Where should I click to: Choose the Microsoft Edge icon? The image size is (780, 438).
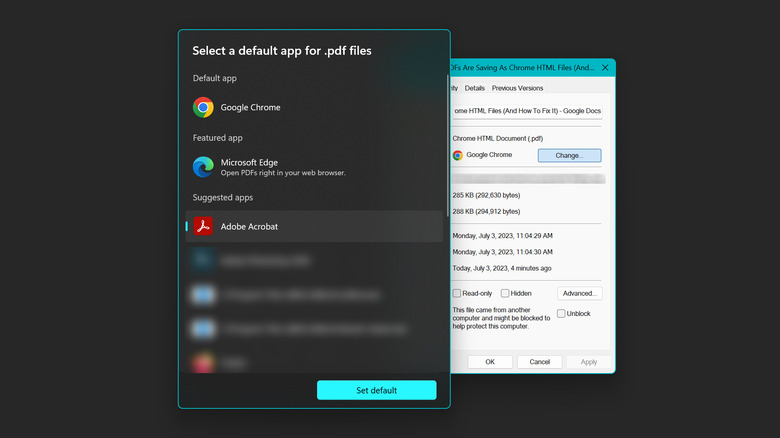203,167
